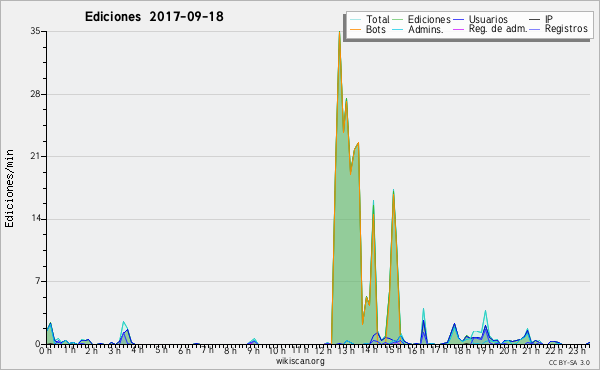
Task: Click the Usuarios legend label
Action: [x=488, y=20]
